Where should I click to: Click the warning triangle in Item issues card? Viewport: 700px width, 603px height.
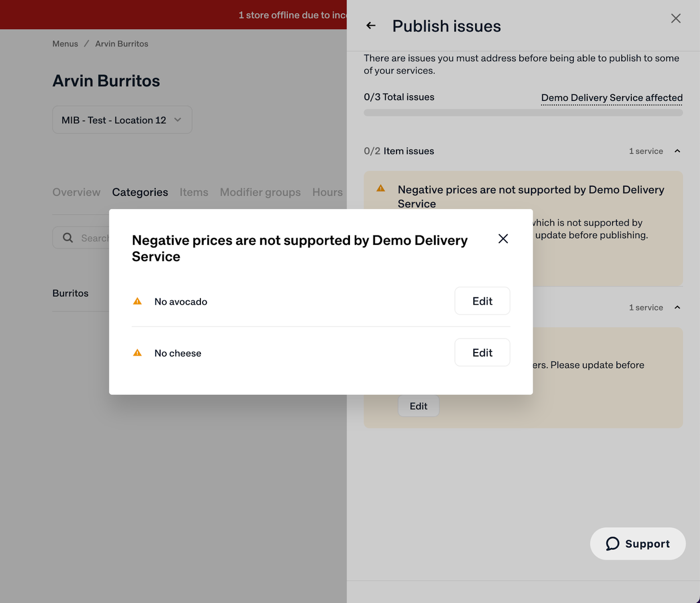tap(381, 189)
